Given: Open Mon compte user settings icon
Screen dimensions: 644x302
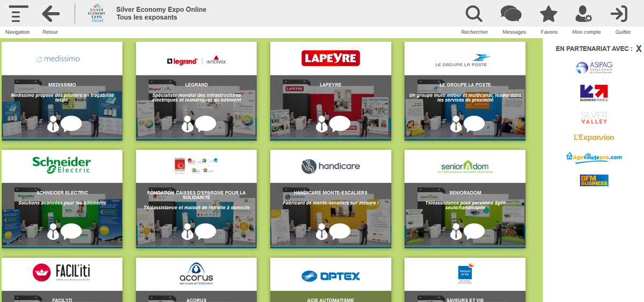Looking at the screenshot, I should pyautogui.click(x=583, y=13).
